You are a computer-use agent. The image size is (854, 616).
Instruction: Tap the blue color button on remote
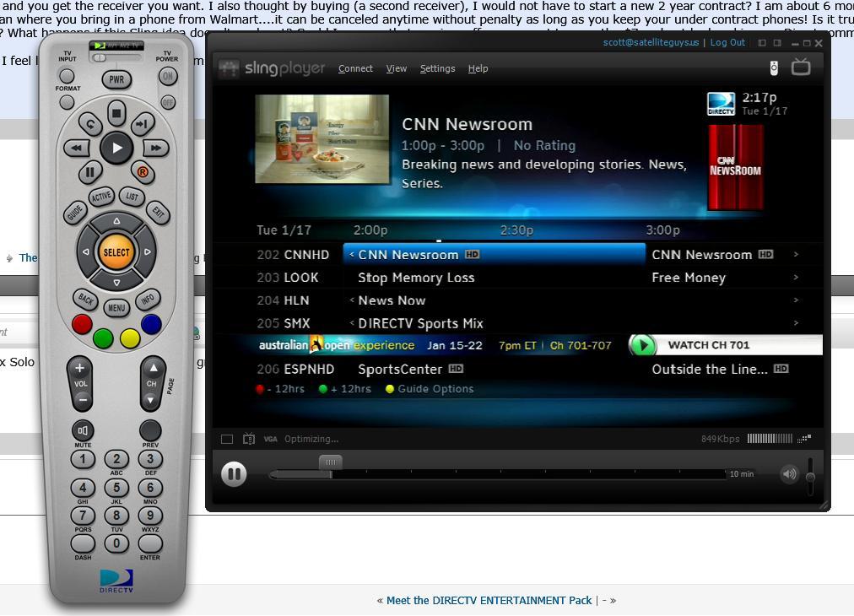(x=151, y=324)
